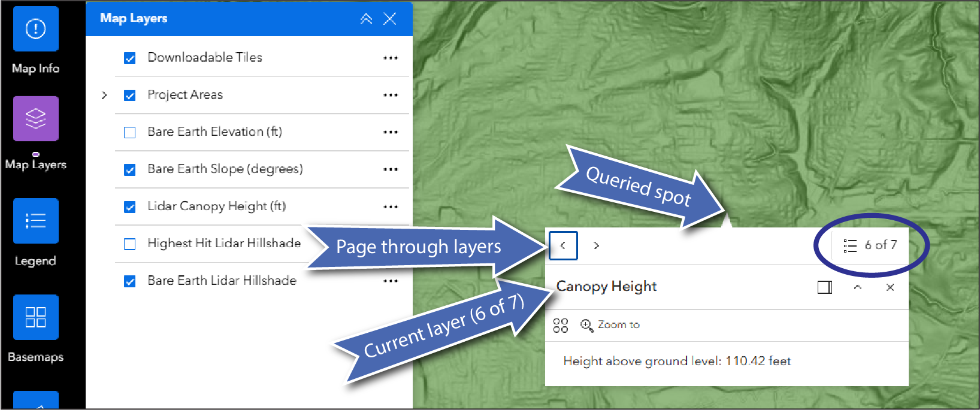Open options menu for Bare Earth Lidar Hillshade
980x410 pixels.
coord(391,281)
